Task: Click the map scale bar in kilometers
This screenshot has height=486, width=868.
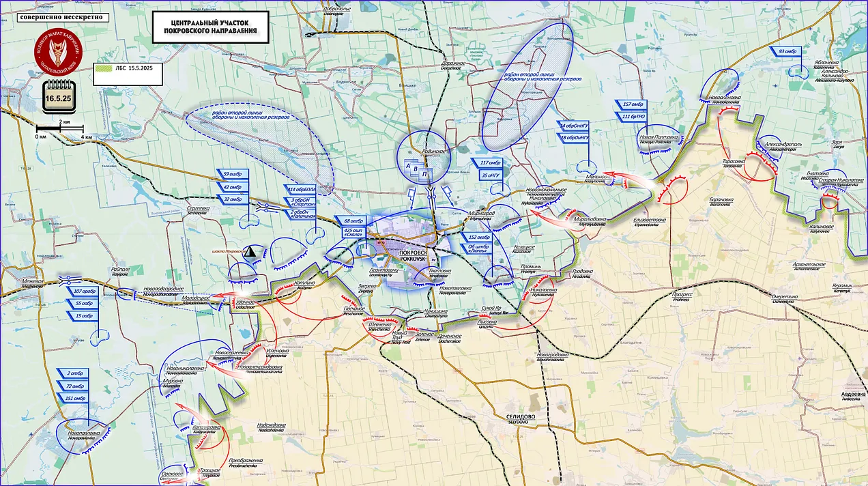Action: (x=59, y=128)
